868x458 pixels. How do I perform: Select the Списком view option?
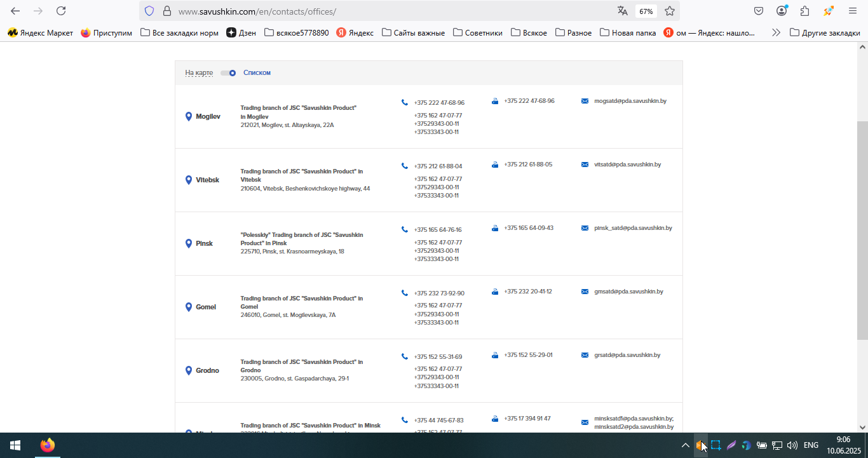[257, 73]
